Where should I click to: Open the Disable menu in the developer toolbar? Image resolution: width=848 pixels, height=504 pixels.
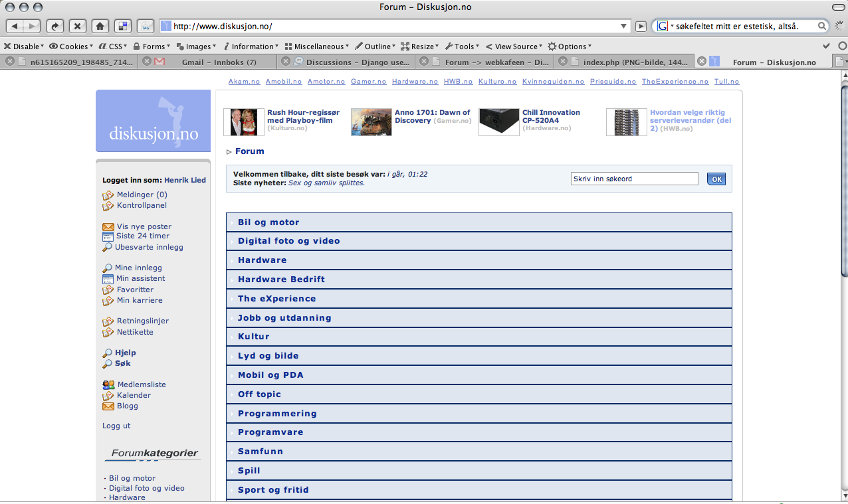24,46
